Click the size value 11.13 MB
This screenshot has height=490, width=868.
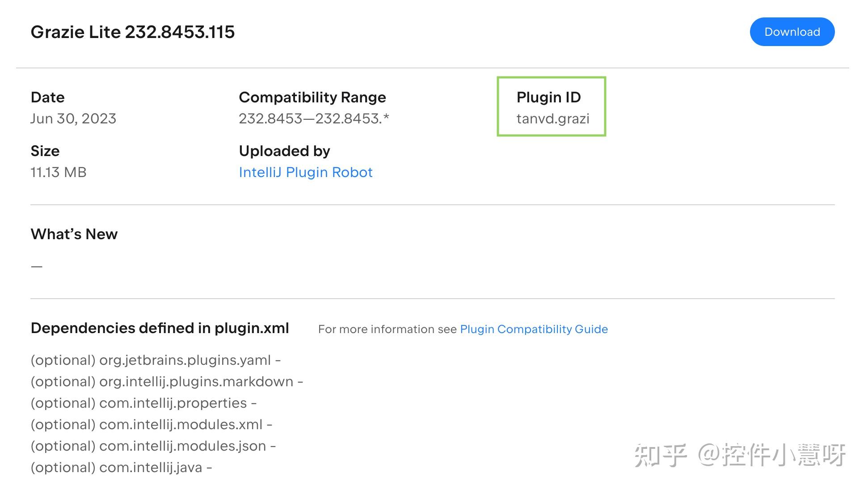59,172
